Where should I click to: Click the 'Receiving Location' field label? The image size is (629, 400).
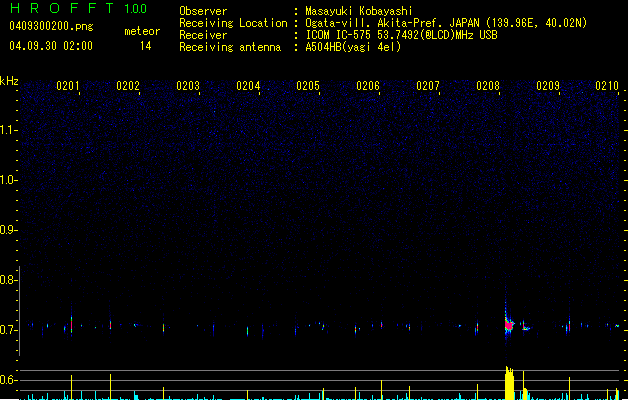[233, 23]
